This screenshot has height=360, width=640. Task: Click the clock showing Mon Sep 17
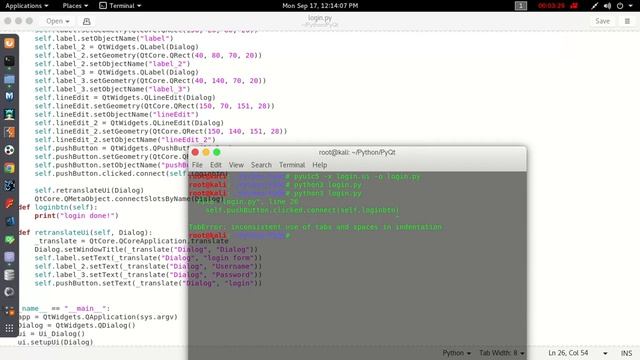point(320,6)
